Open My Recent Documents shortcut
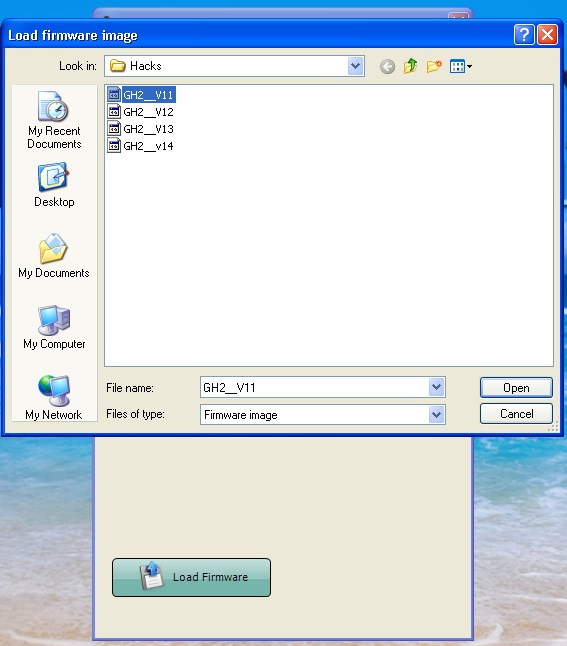This screenshot has height=646, width=567. coord(54,120)
